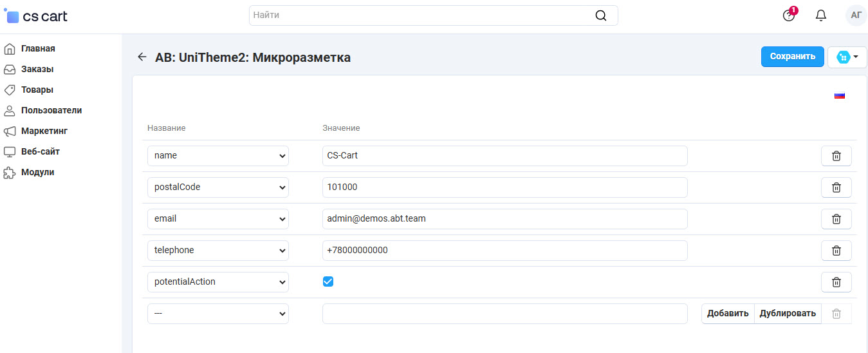
Task: Click the 101000 value field
Action: pos(505,187)
